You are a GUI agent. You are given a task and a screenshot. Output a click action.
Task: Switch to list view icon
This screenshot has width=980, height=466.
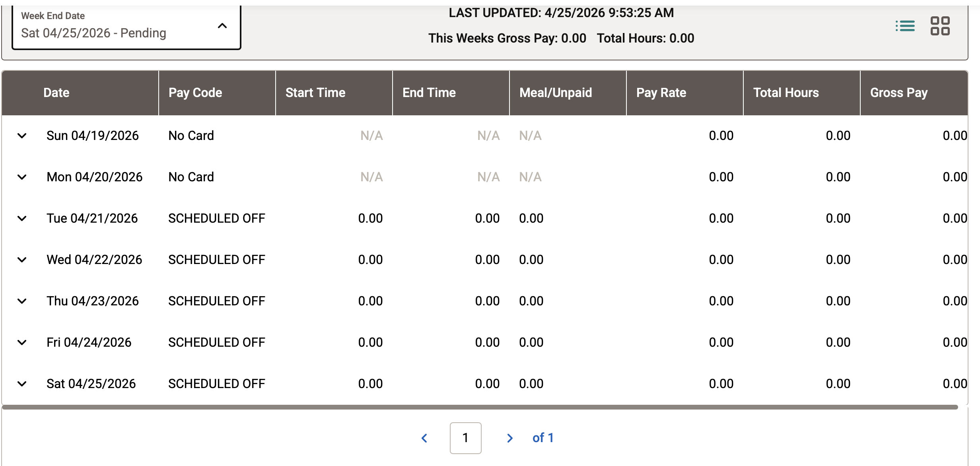click(x=905, y=26)
